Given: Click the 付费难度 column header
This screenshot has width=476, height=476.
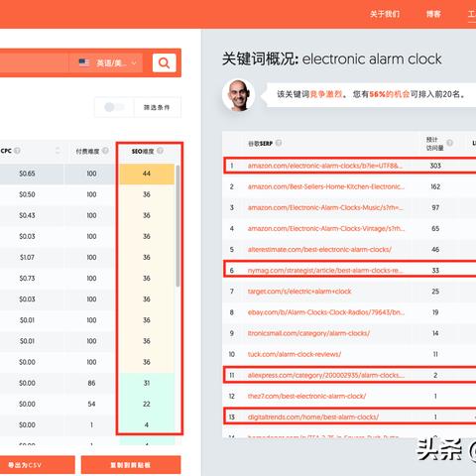Looking at the screenshot, I should point(87,152).
